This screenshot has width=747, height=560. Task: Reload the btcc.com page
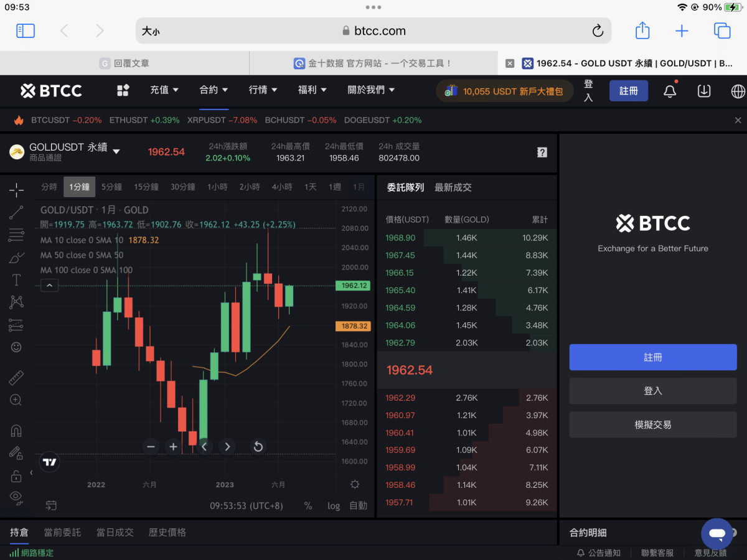coord(597,31)
